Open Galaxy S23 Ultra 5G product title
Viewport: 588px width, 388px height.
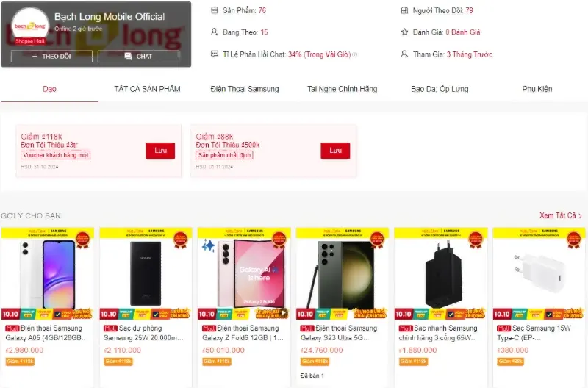(339, 333)
